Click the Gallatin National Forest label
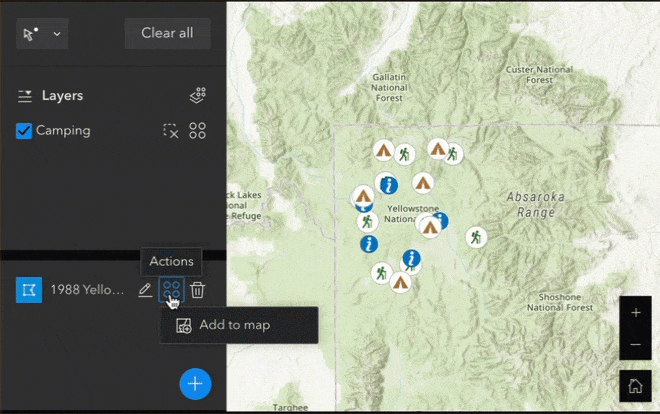The height and width of the screenshot is (414, 660). [x=389, y=88]
